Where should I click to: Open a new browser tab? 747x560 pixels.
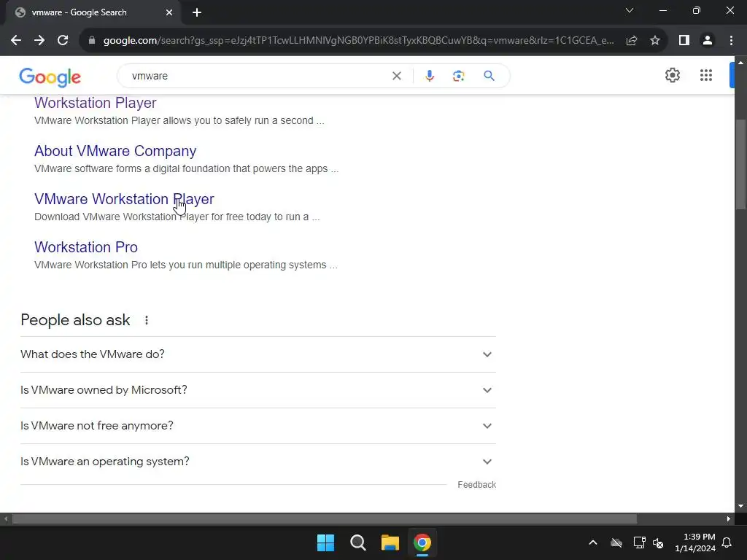197,12
